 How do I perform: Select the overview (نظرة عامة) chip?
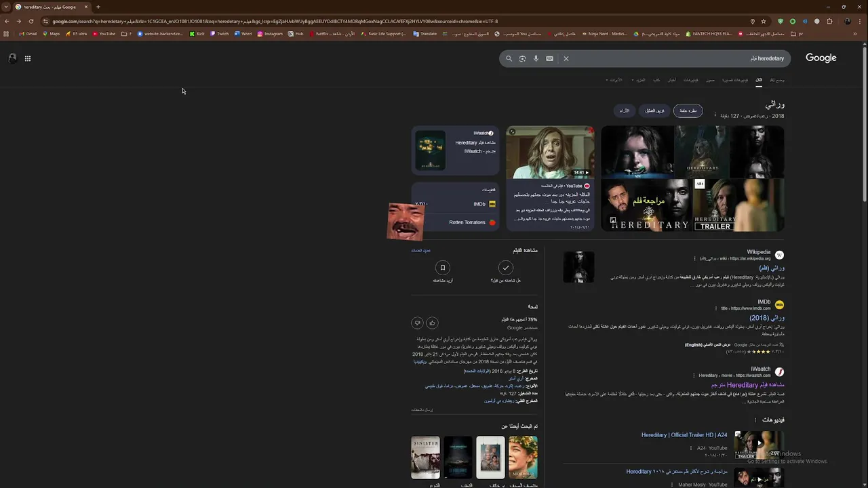click(x=688, y=110)
